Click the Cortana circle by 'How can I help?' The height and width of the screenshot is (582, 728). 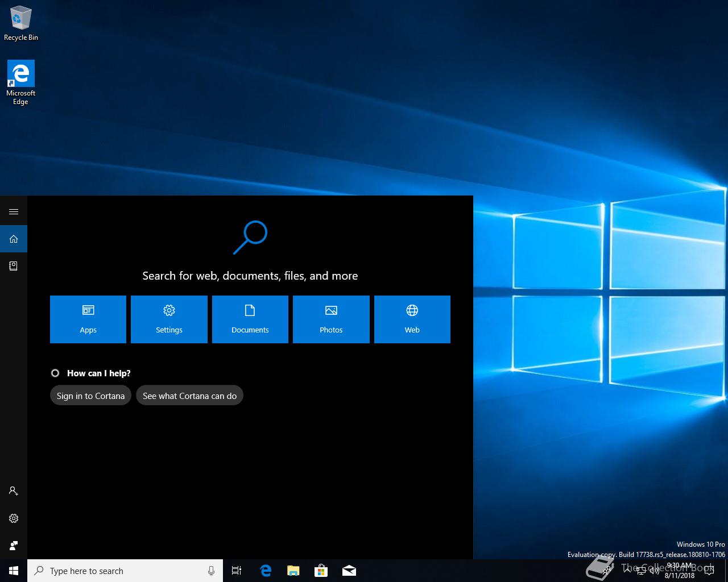pos(55,373)
